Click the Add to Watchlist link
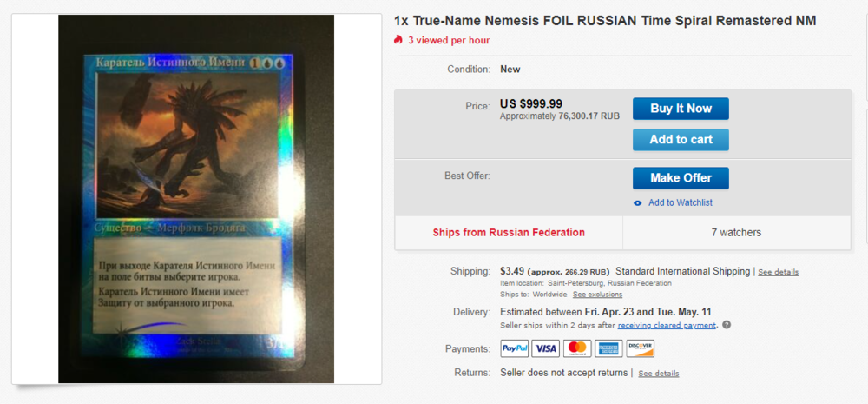 tap(680, 202)
